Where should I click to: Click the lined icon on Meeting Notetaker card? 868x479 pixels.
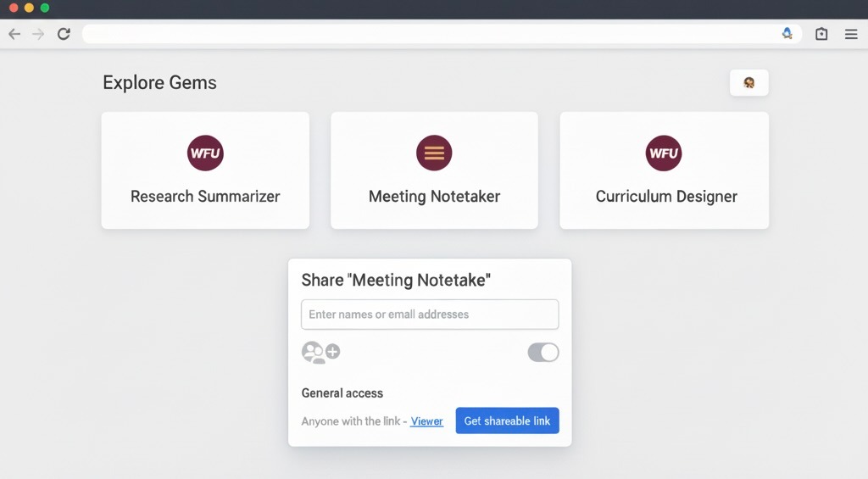click(434, 153)
